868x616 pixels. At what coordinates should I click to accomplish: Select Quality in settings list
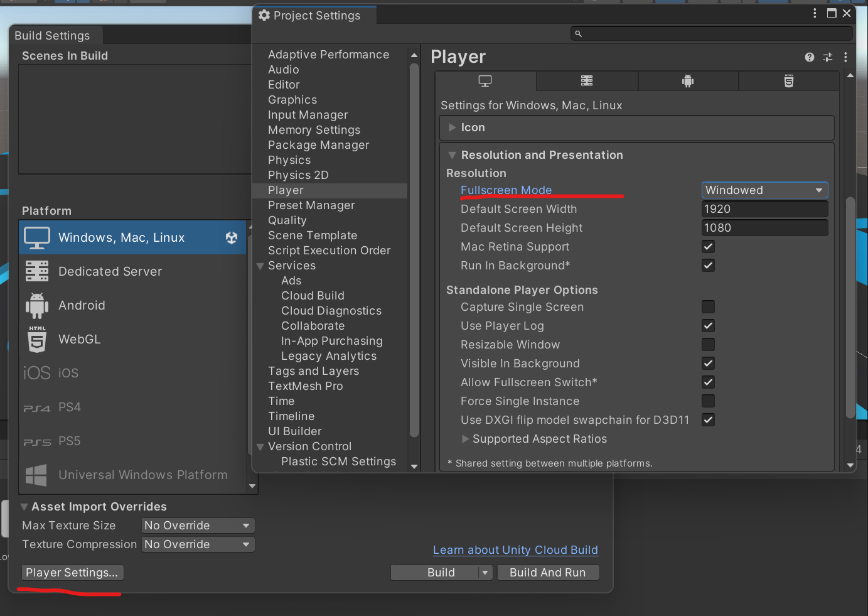coord(287,220)
